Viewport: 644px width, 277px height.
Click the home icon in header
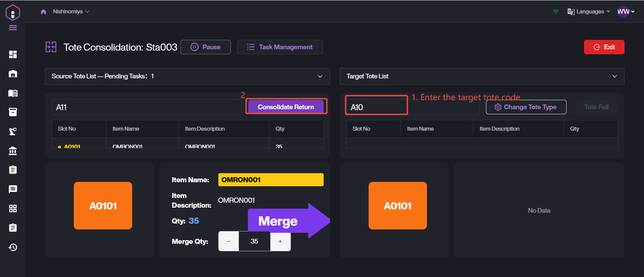point(43,12)
